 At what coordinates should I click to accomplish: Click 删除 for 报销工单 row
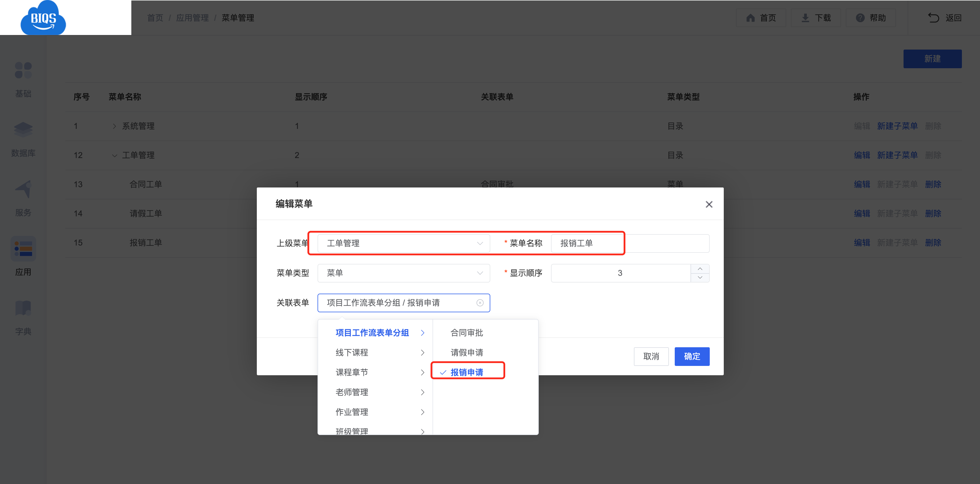933,243
